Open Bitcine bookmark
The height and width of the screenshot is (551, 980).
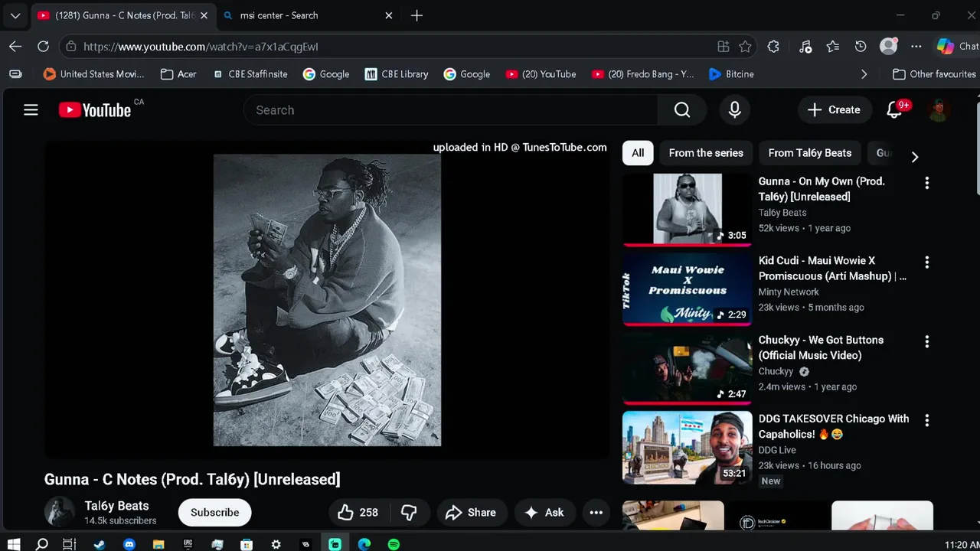point(731,74)
